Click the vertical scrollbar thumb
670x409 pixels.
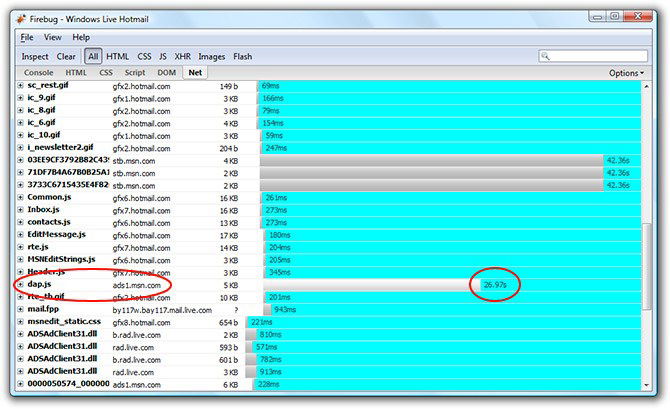click(x=646, y=266)
